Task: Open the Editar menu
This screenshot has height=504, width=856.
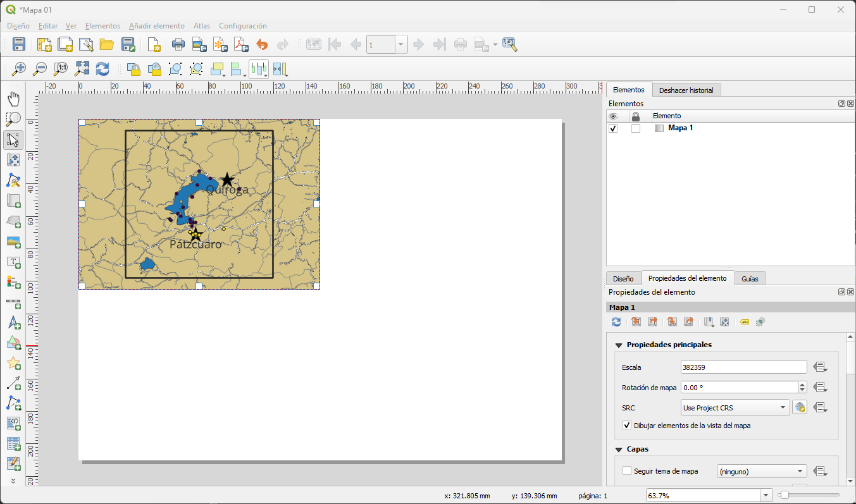Action: (48, 26)
